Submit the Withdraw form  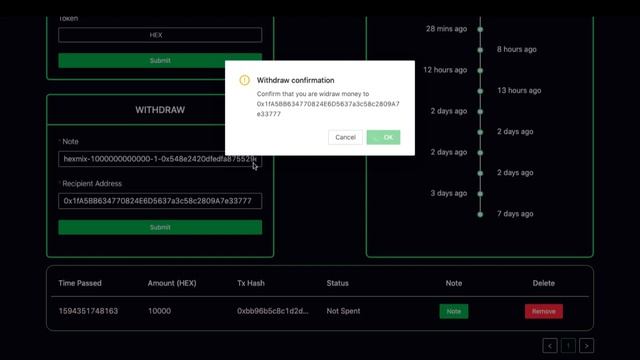pos(160,227)
